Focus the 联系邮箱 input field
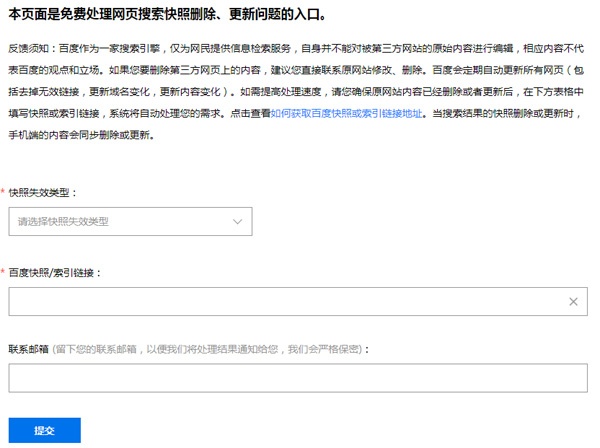Viewport: 600px width, 448px height. (x=298, y=378)
